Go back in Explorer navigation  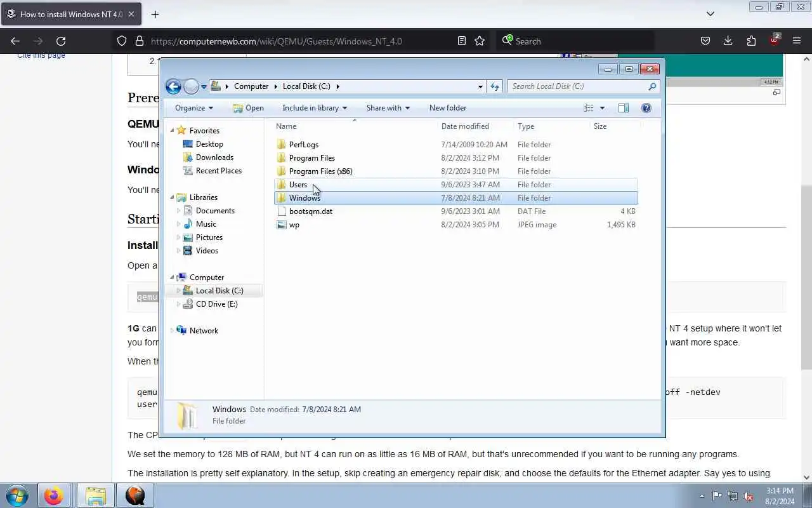(173, 86)
